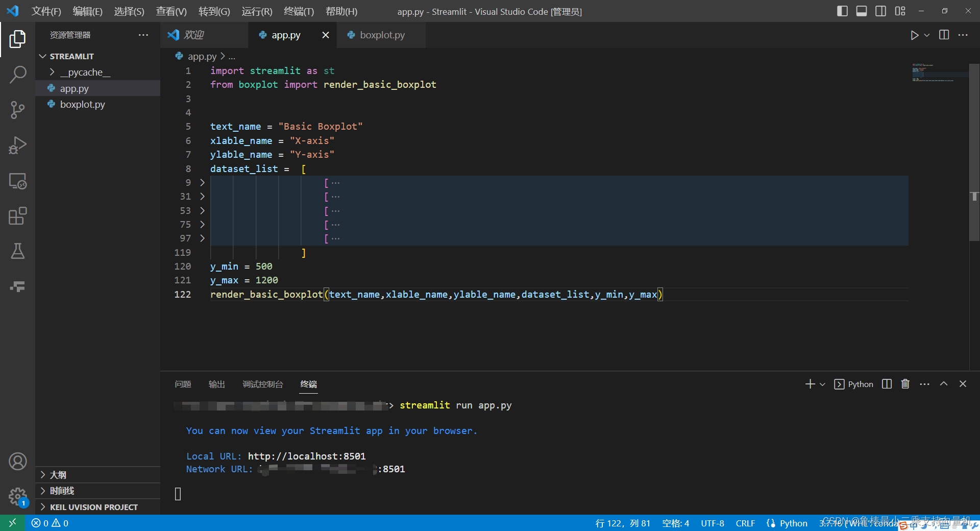Open the 转到(G) menu
The height and width of the screenshot is (531, 980).
pyautogui.click(x=214, y=11)
